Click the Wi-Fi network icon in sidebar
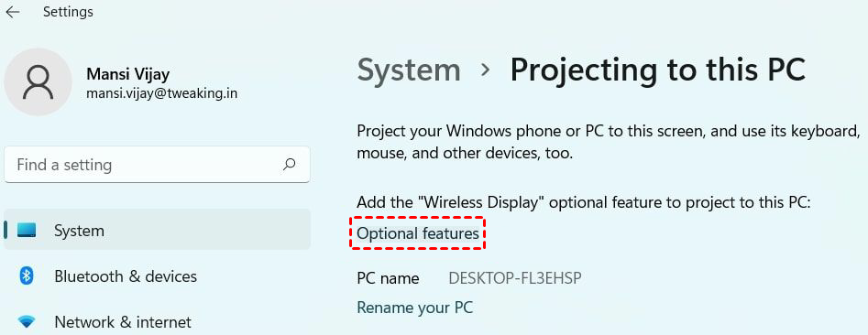Viewport: 868px width, 335px height. pyautogui.click(x=27, y=321)
